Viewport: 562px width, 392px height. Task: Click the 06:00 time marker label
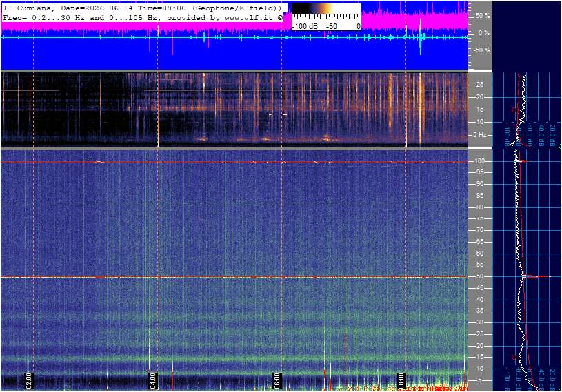point(277,380)
